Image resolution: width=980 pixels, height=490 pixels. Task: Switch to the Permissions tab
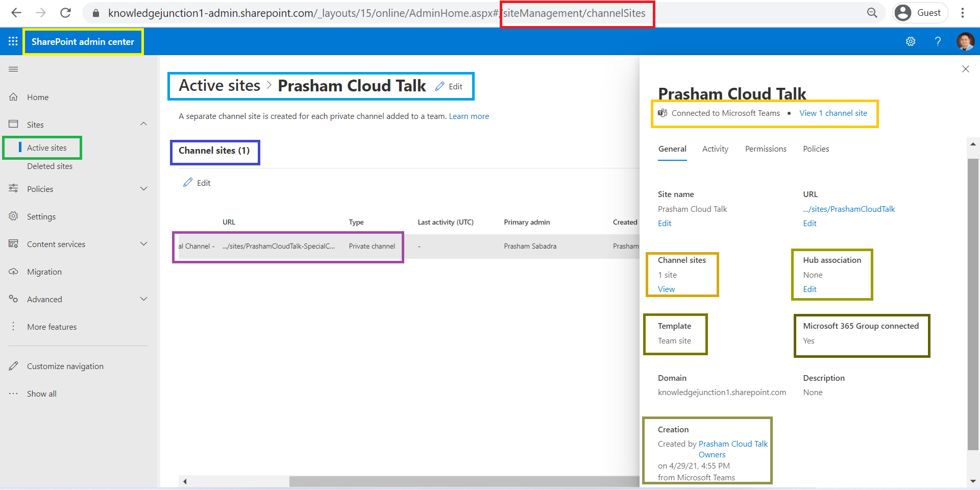(x=766, y=149)
